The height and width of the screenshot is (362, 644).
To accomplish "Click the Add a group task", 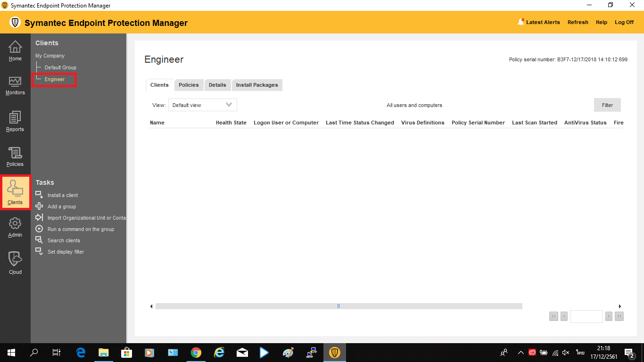I will [61, 206].
